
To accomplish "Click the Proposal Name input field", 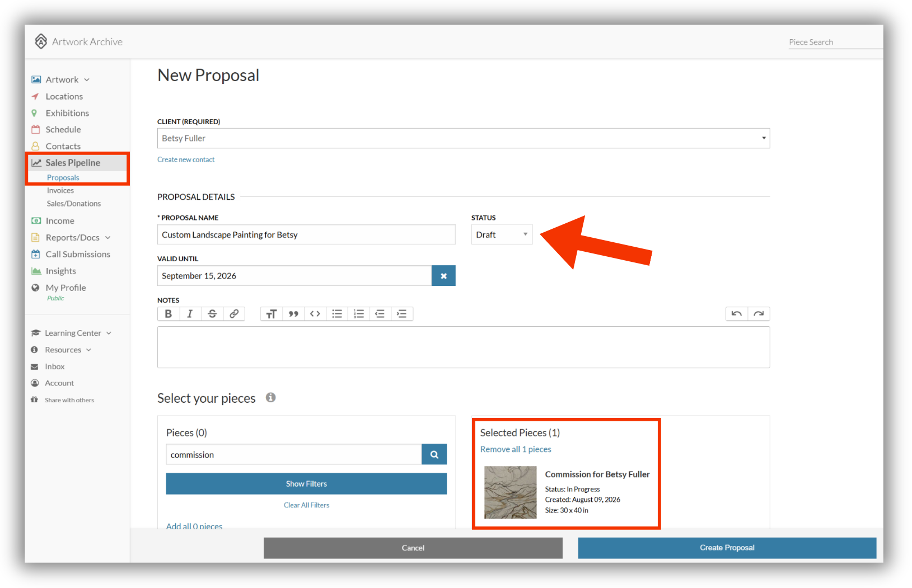I will pyautogui.click(x=306, y=235).
